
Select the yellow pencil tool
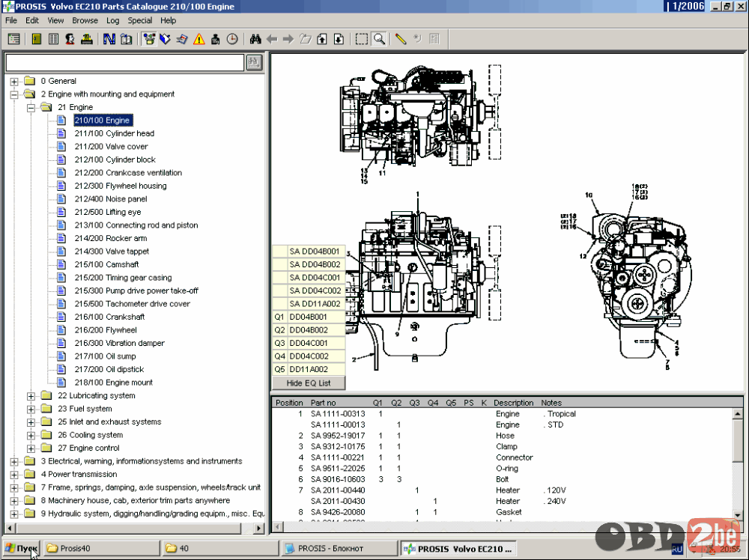coord(401,39)
